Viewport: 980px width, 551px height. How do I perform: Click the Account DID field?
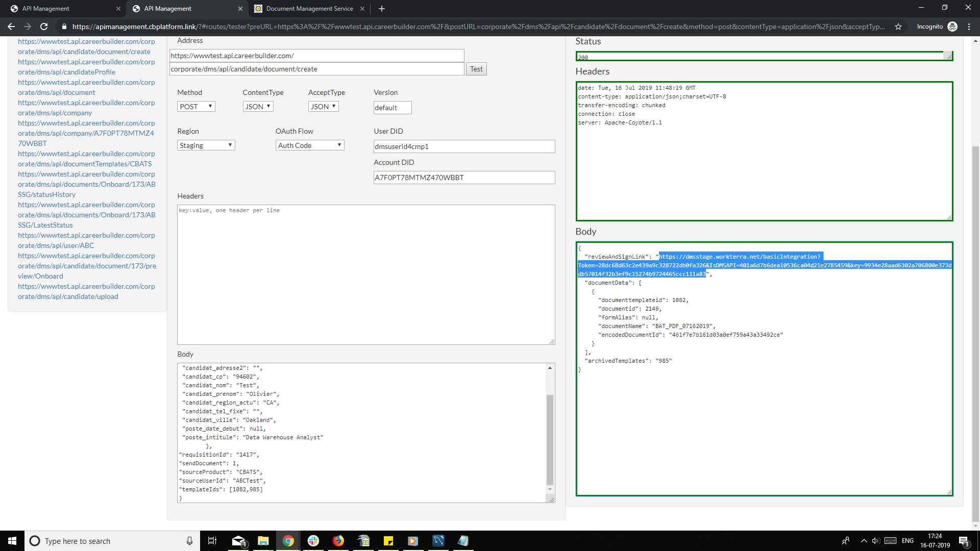(464, 178)
